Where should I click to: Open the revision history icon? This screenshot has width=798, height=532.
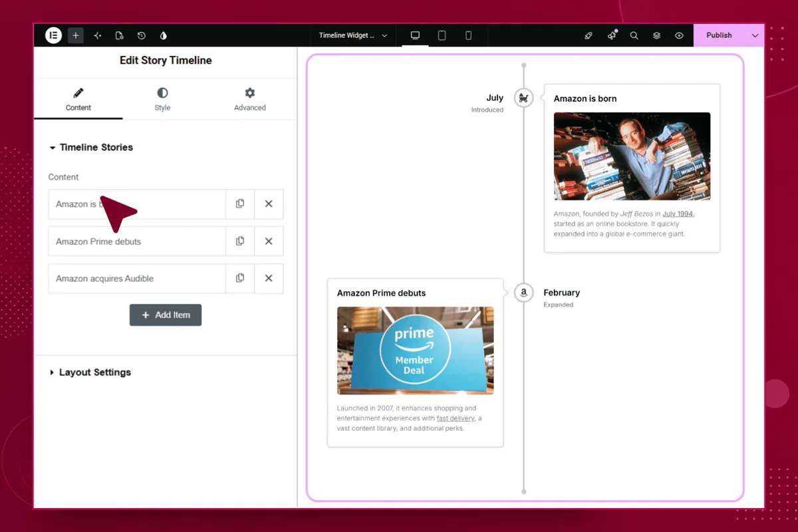pyautogui.click(x=142, y=35)
